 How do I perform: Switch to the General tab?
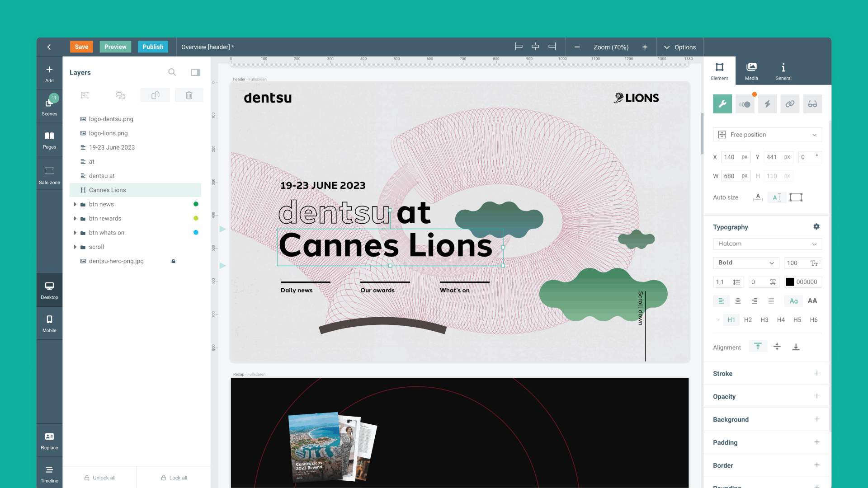[783, 70]
